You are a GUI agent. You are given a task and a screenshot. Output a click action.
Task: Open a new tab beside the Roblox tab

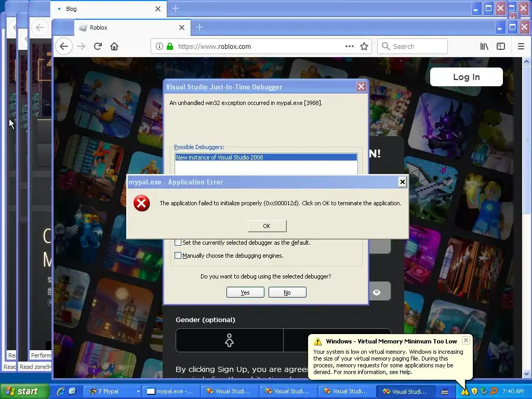[199, 27]
